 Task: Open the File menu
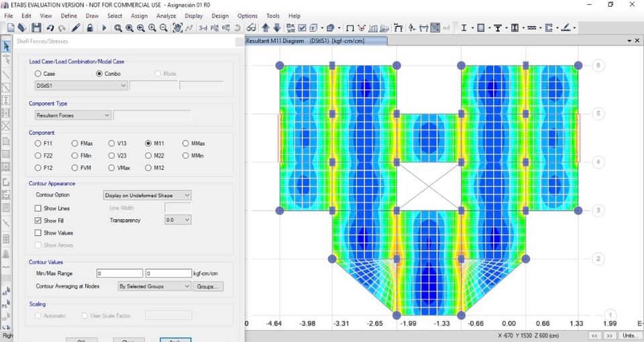(x=9, y=15)
